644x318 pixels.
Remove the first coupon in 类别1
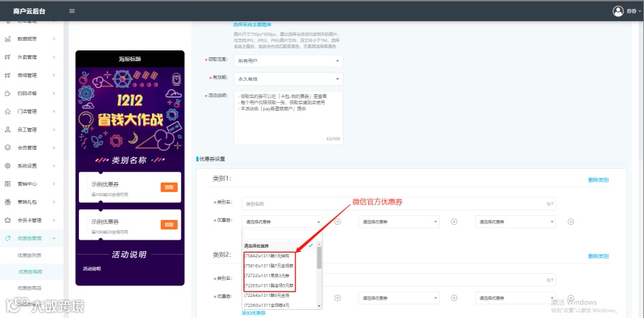pos(337,221)
